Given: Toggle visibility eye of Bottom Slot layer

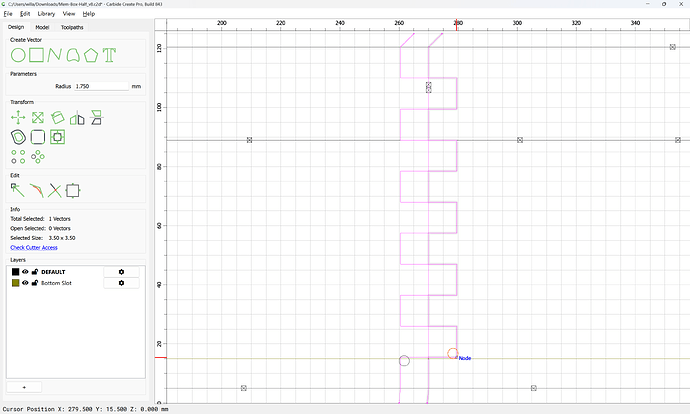Looking at the screenshot, I should pos(25,283).
